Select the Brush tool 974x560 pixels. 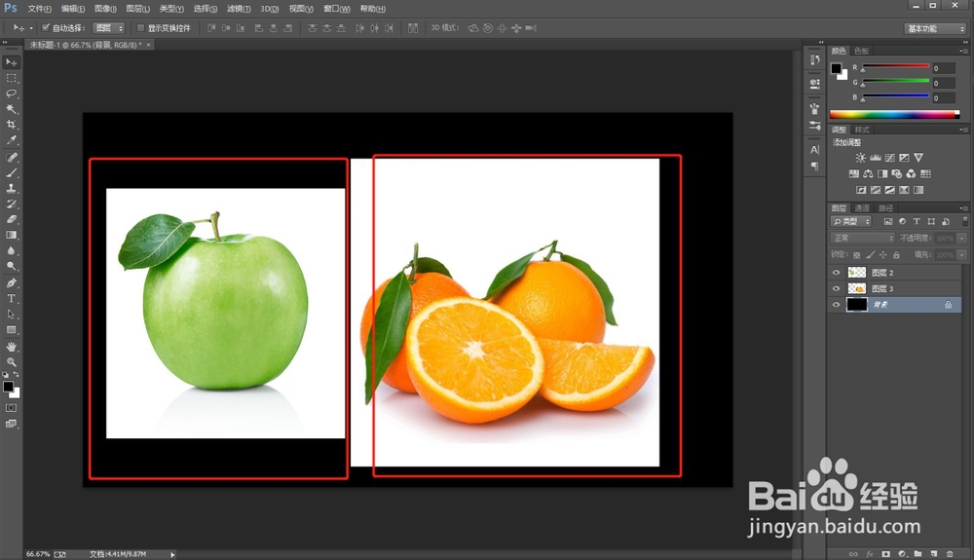[11, 172]
